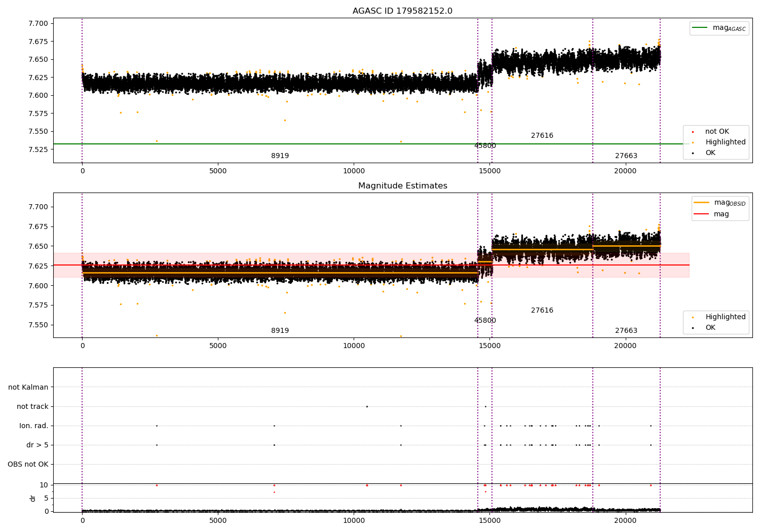Click the 7.675 tick label on top plot
The width and height of the screenshot is (760, 532).
coord(37,42)
